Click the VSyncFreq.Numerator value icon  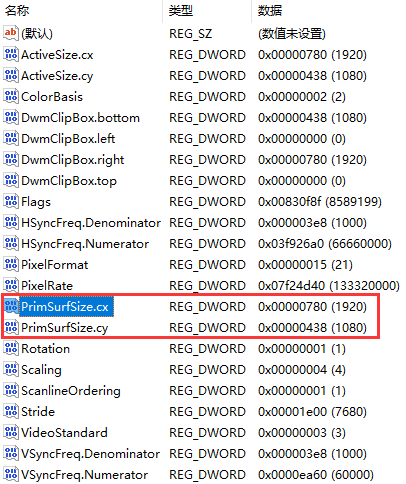coord(11,474)
